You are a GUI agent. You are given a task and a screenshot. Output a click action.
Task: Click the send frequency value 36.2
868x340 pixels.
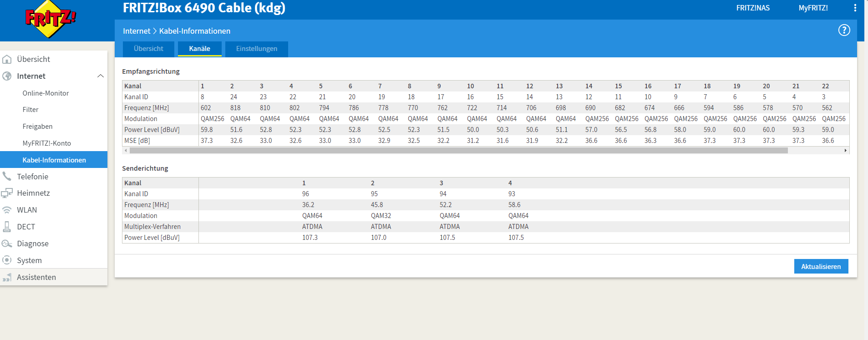(x=308, y=205)
